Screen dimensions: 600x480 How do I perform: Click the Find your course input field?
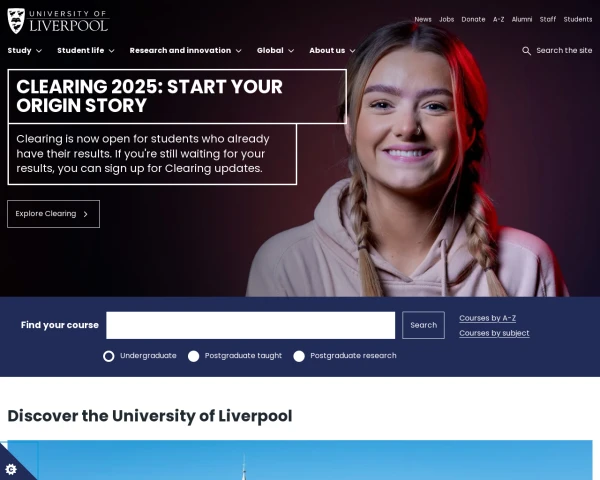point(251,325)
